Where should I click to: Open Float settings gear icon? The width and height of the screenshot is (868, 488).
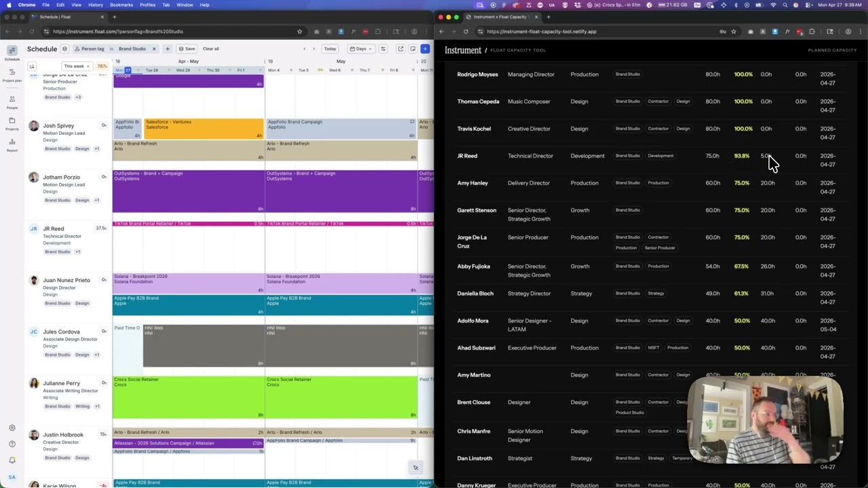12,428
